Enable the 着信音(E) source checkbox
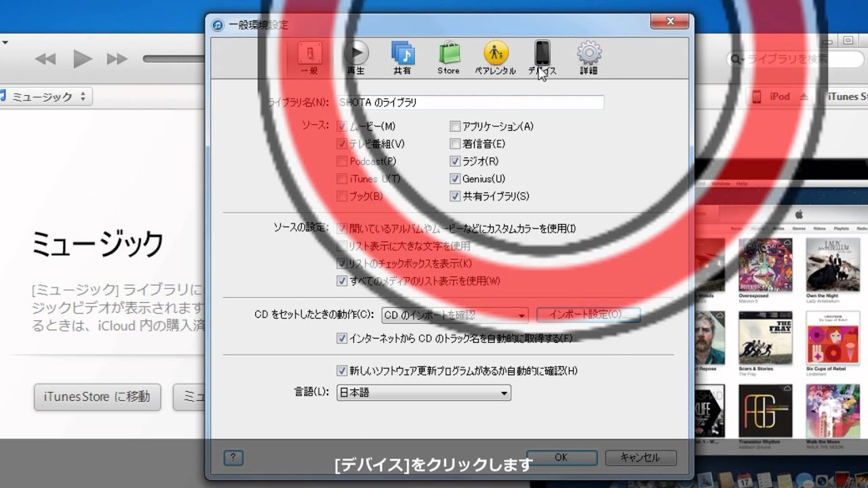868x488 pixels. click(455, 144)
